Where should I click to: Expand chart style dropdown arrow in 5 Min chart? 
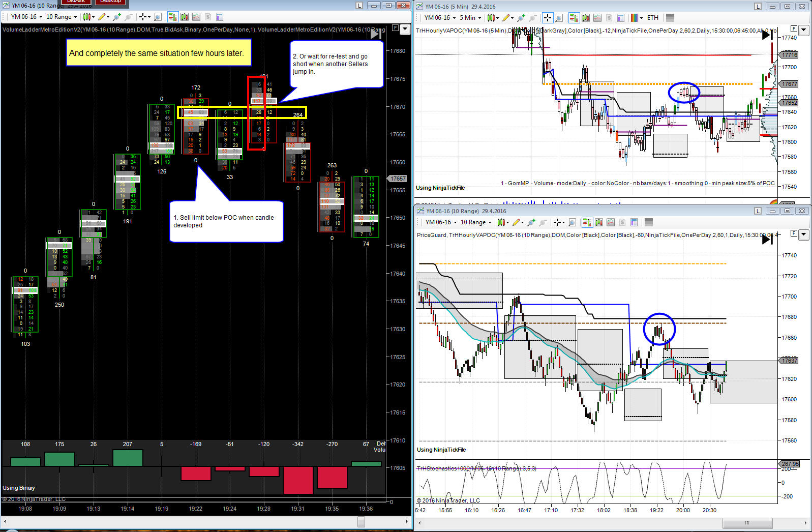pos(496,18)
